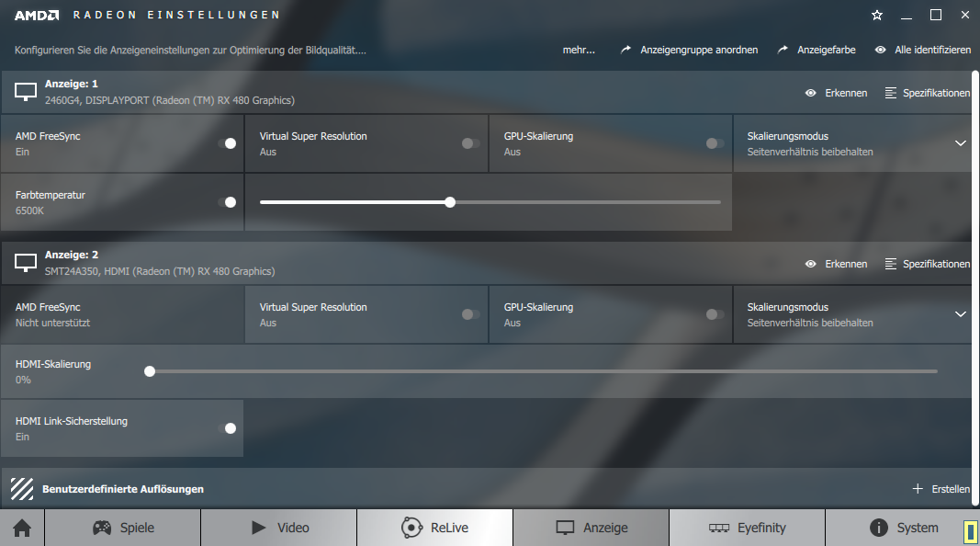Click the 2460G4, DISPLAYPORT description text
The image size is (980, 546).
(169, 100)
